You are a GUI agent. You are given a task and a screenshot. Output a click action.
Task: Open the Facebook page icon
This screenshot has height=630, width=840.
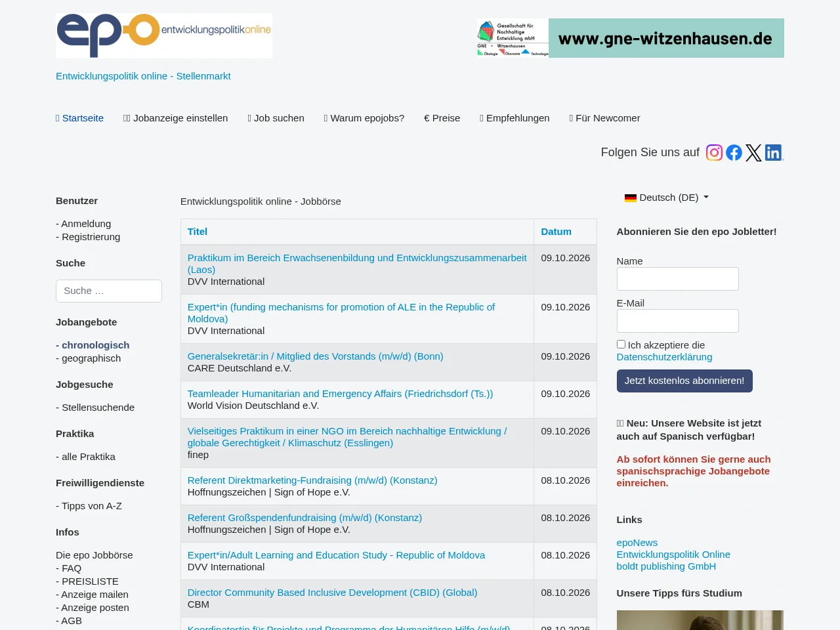[734, 153]
